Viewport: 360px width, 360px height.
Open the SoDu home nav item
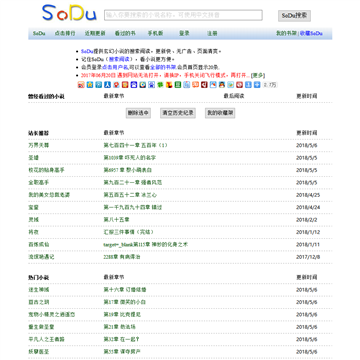[39, 33]
